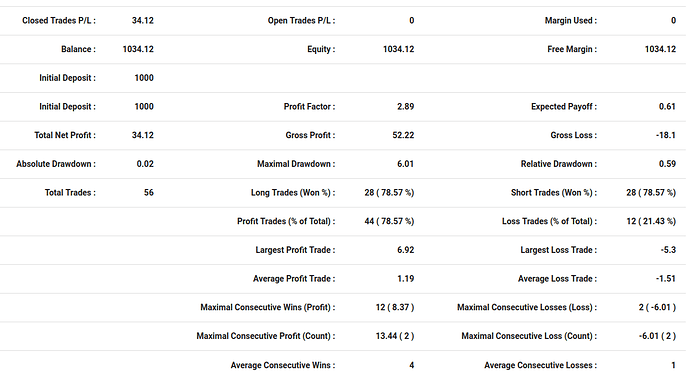Click the Gross Profit value 52.22
The image size is (690, 379).
click(403, 135)
